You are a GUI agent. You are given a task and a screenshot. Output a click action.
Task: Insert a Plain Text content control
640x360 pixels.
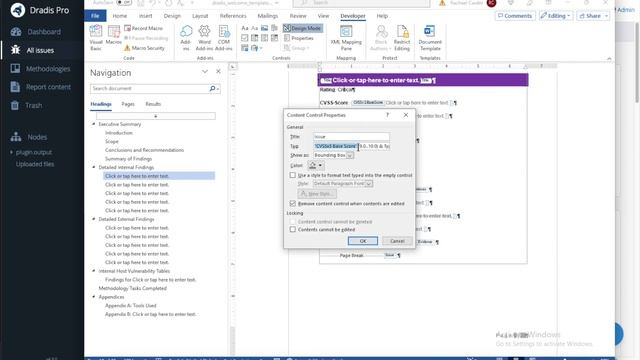coord(254,28)
